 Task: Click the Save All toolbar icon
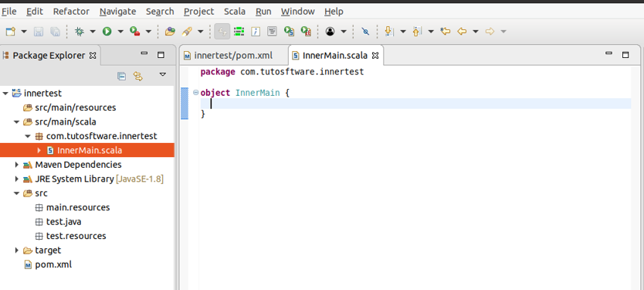click(x=55, y=31)
